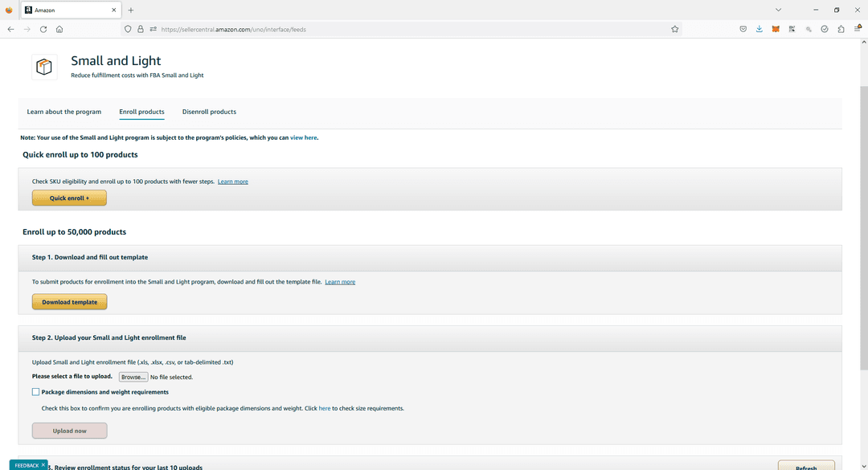The image size is (868, 470).
Task: Click 'Reduce fulfillment costs with FBA Small and Light' subtitle
Action: [x=137, y=76]
